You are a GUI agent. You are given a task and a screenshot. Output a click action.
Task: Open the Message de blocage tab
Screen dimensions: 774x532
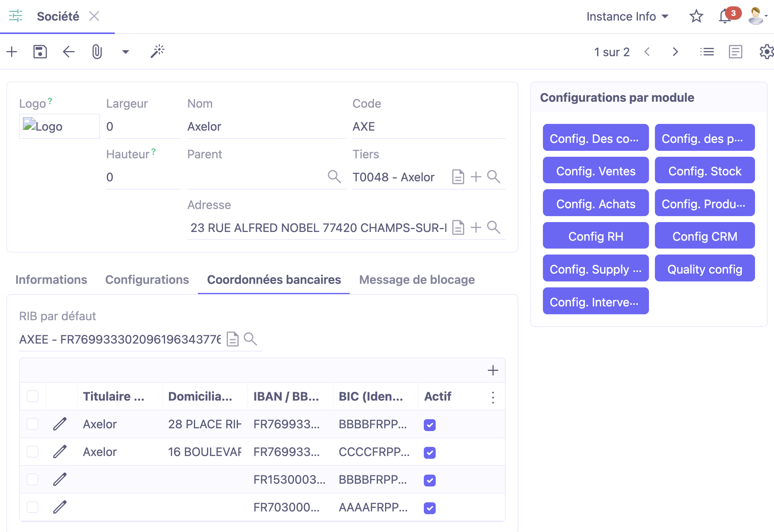pos(417,279)
